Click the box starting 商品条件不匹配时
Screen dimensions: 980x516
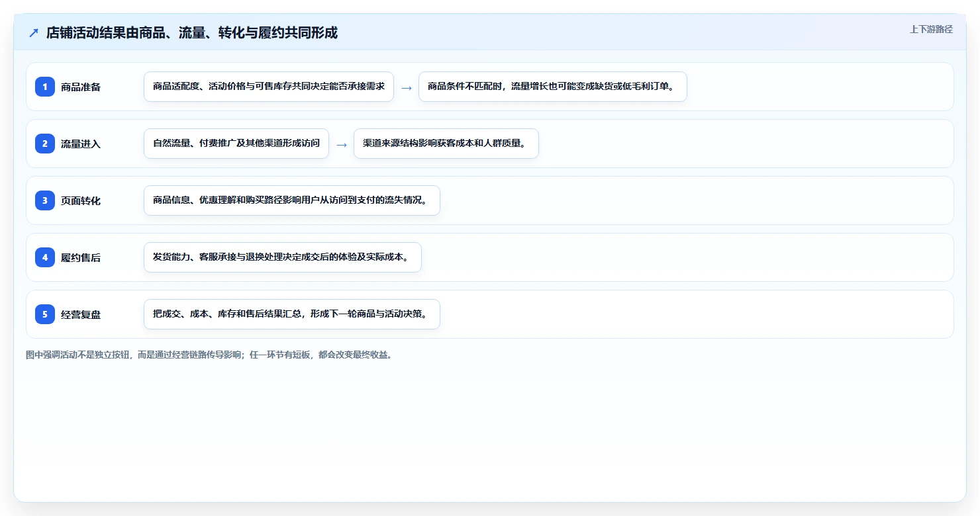coord(553,87)
